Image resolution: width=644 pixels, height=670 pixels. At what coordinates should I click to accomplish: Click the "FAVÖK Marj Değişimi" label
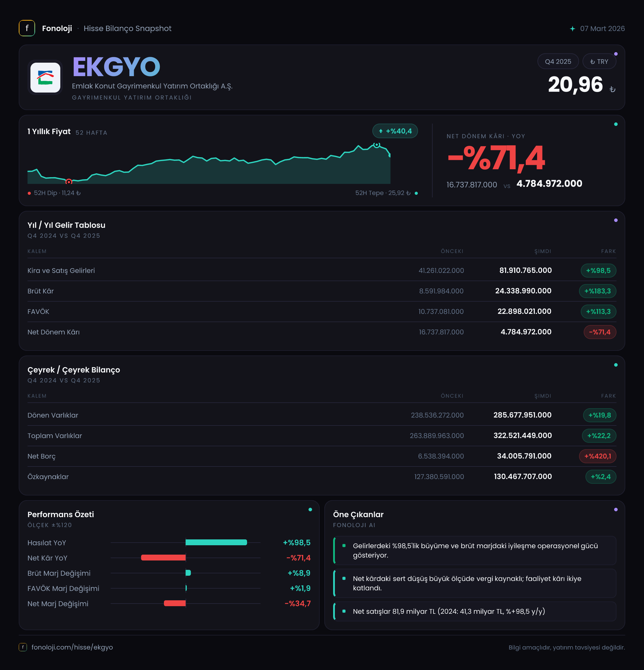(64, 588)
